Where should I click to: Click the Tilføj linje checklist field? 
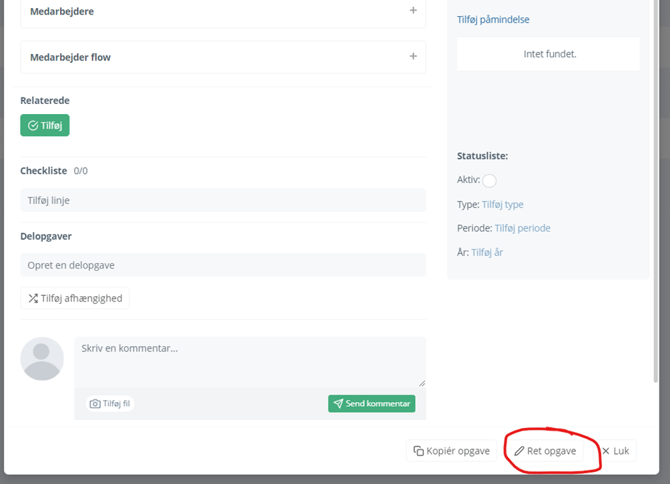pyautogui.click(x=223, y=201)
